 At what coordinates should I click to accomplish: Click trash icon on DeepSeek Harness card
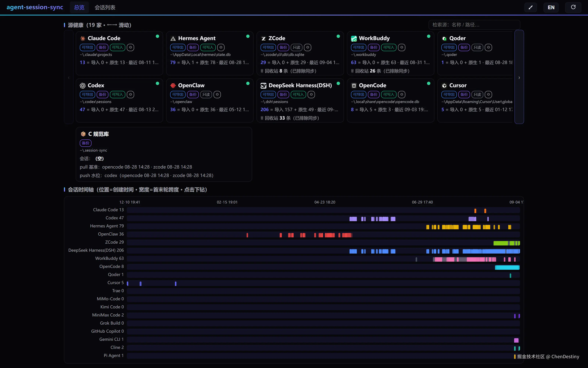pyautogui.click(x=262, y=118)
